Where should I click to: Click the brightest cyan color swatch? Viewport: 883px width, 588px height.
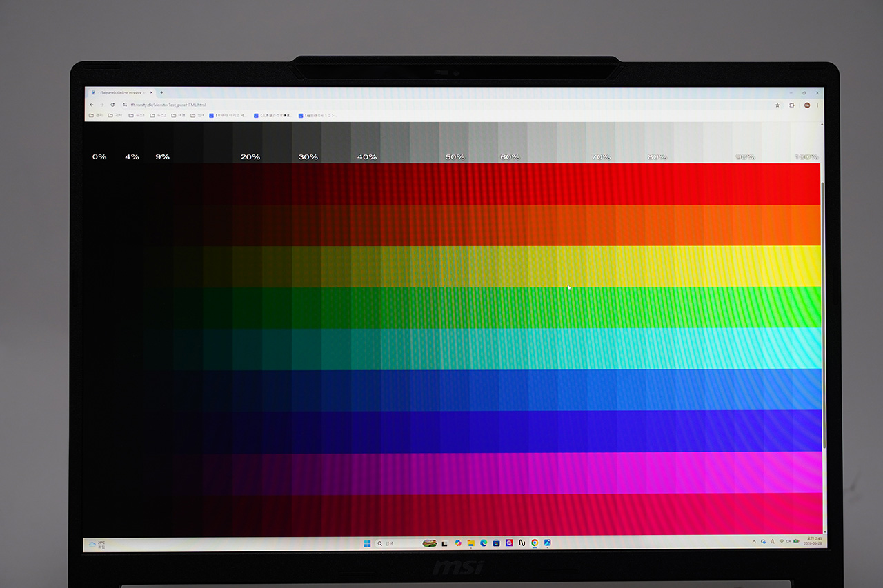(806, 349)
